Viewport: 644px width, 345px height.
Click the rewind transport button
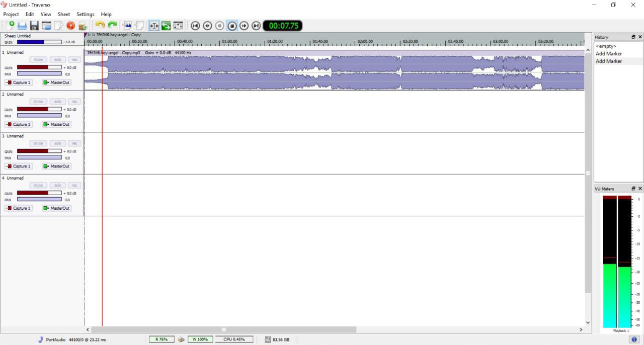[x=207, y=26]
